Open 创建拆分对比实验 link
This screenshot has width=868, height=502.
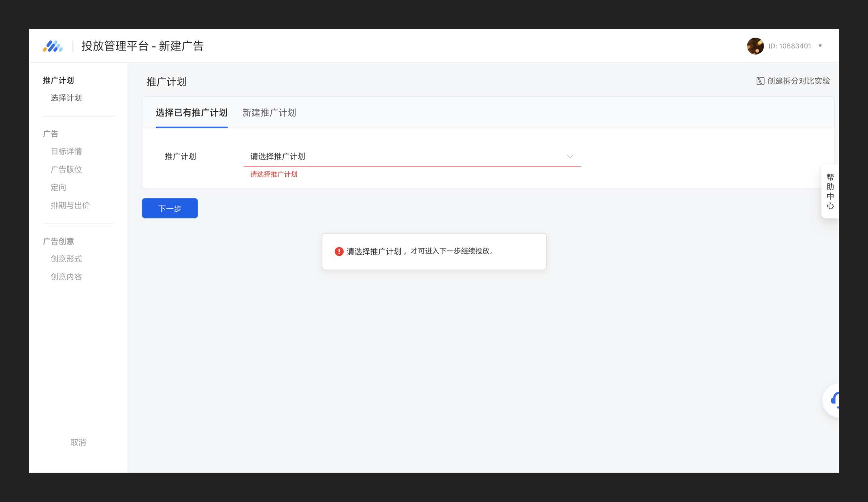[x=798, y=81]
